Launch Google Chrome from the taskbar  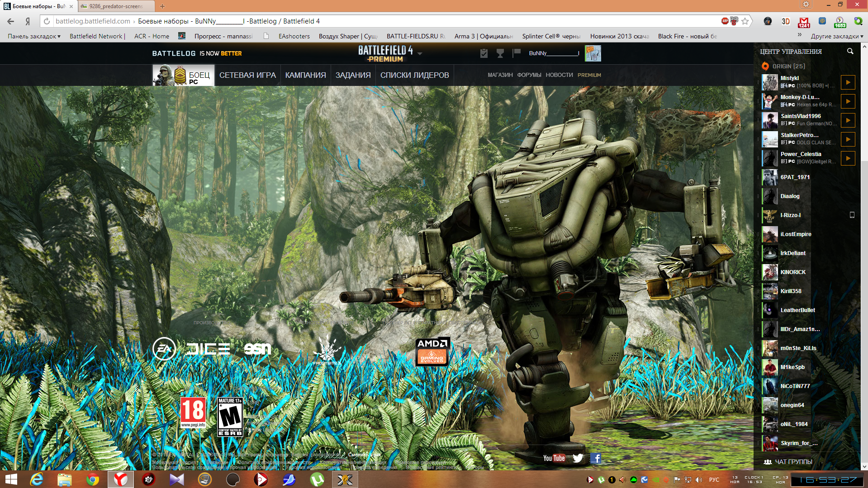tap(92, 479)
